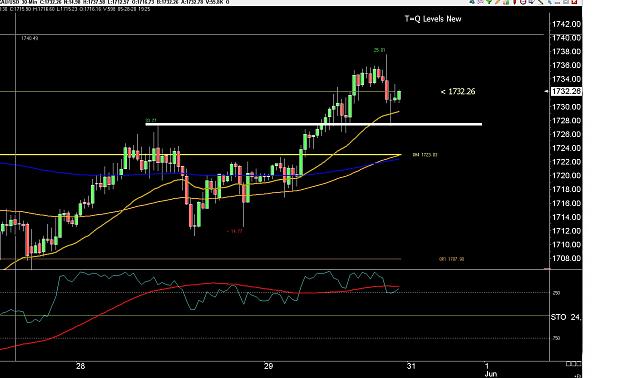Click the last green candle near 1732

[x=399, y=95]
